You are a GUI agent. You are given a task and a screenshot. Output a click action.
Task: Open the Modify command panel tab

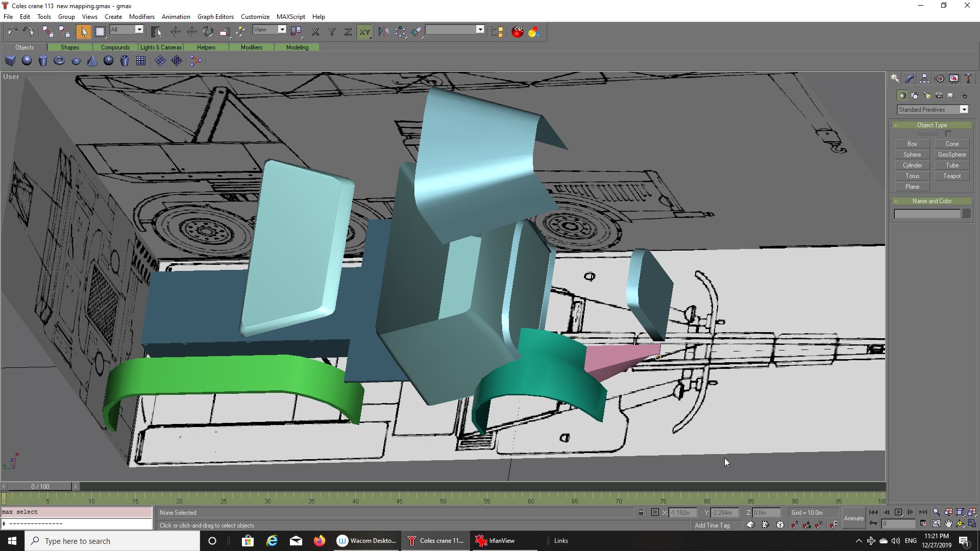point(910,79)
